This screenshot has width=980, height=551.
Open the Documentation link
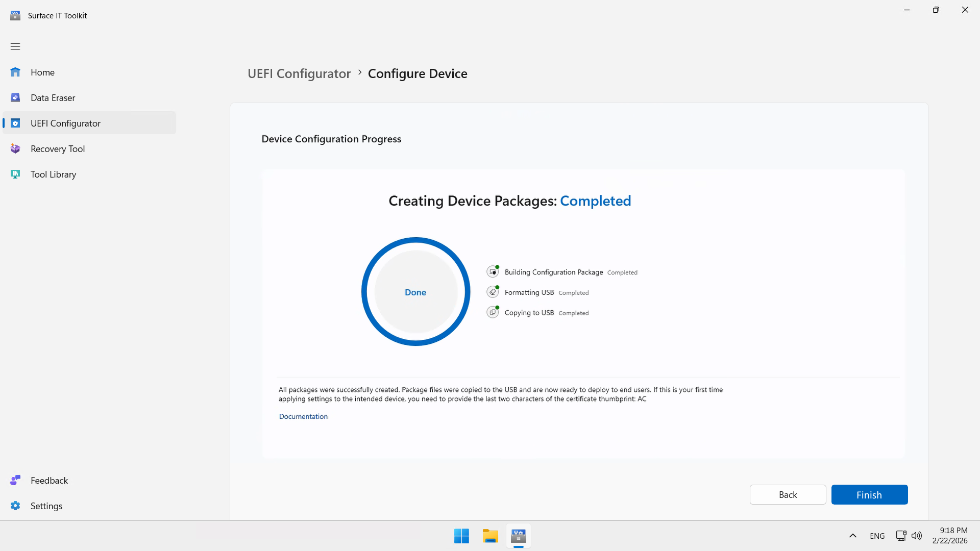click(303, 417)
